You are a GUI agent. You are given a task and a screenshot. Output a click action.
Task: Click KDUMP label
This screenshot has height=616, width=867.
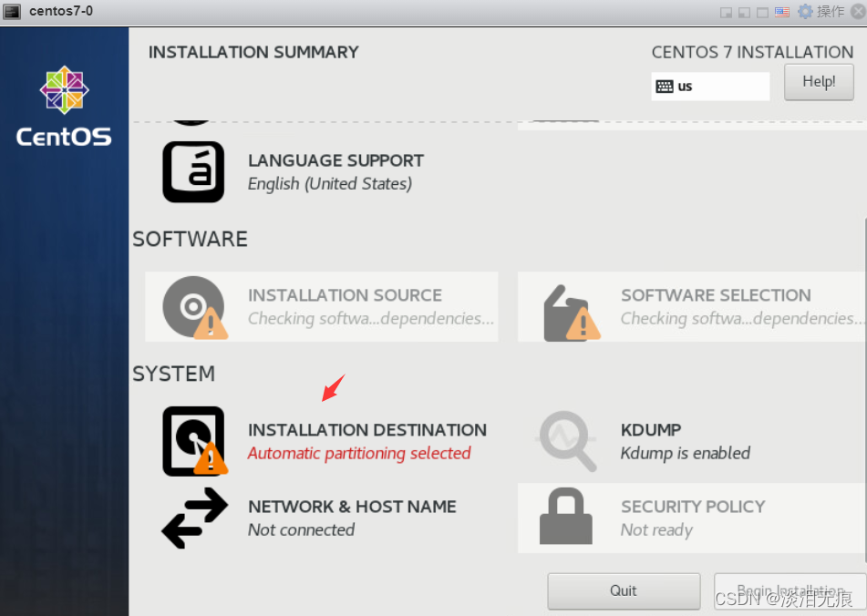tap(651, 430)
